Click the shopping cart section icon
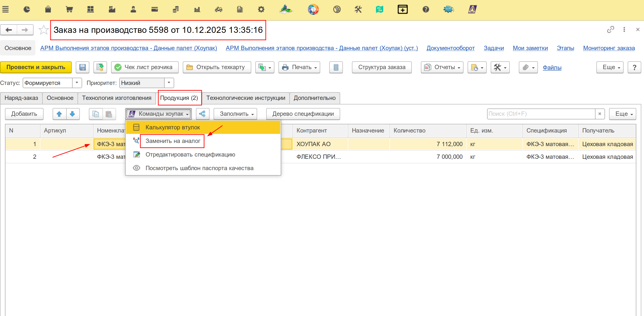This screenshot has width=644, height=316. pyautogui.click(x=69, y=10)
